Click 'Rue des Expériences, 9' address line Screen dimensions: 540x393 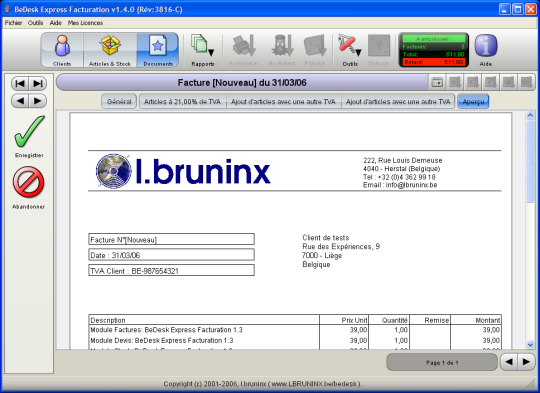point(341,247)
